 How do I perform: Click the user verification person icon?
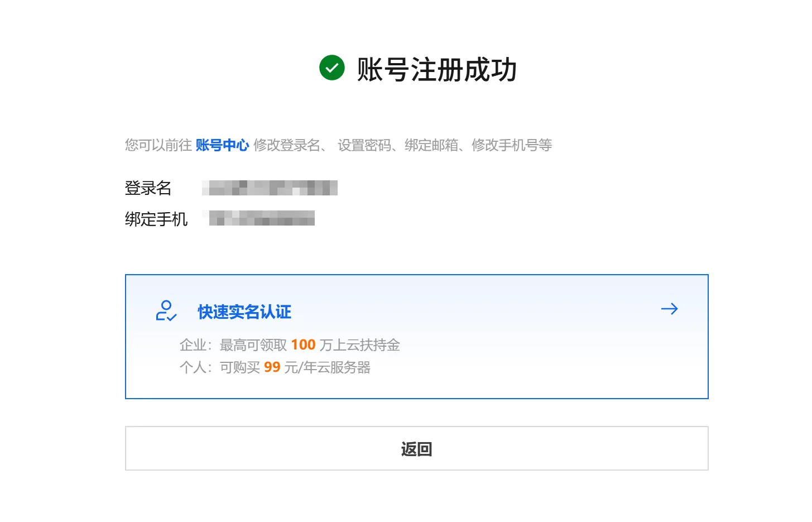(166, 310)
